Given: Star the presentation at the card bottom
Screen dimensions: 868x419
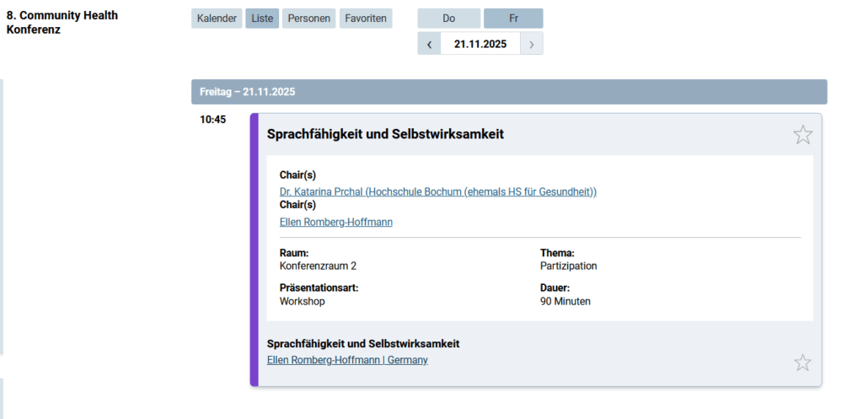Looking at the screenshot, I should [x=802, y=363].
